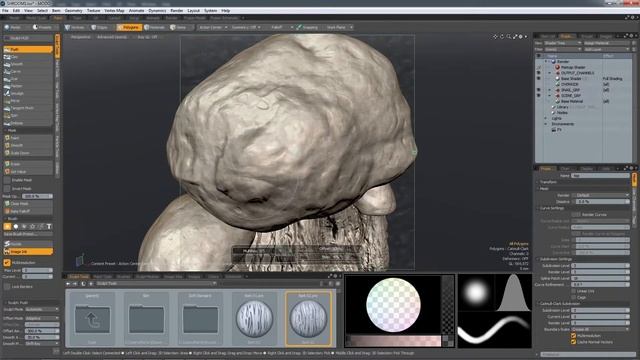
Task: Switch to Polygons selection mode
Action: pos(129,27)
